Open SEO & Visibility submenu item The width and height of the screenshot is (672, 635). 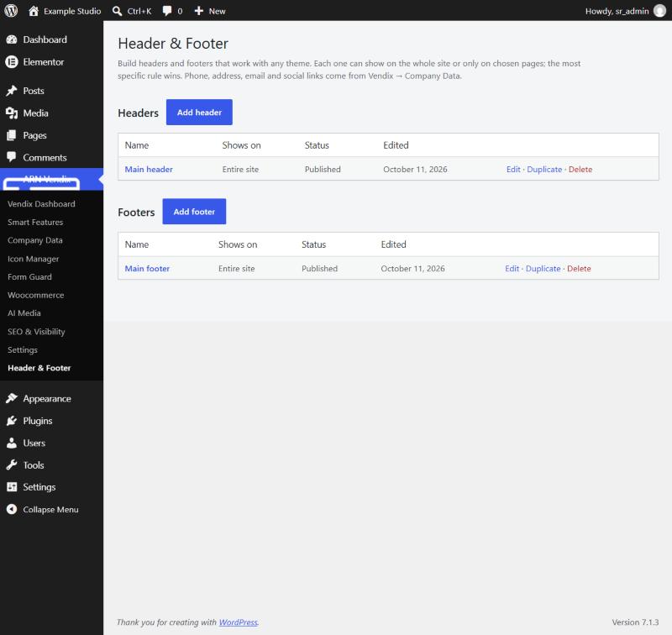[x=36, y=332]
